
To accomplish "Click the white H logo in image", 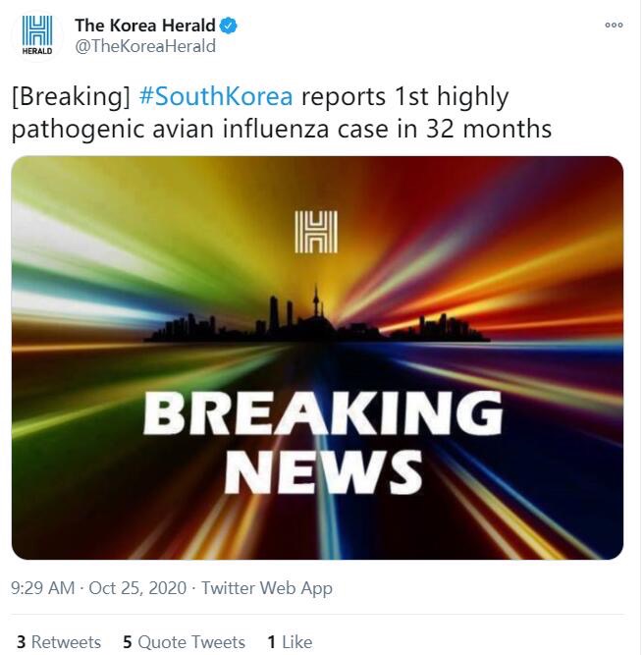I will coord(316,232).
